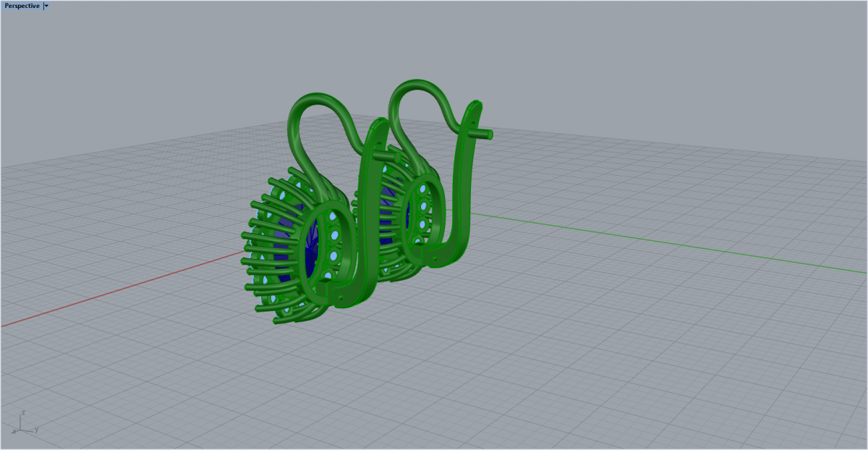
Task: Click the Z axis of the world axes icon
Action: coord(22,417)
